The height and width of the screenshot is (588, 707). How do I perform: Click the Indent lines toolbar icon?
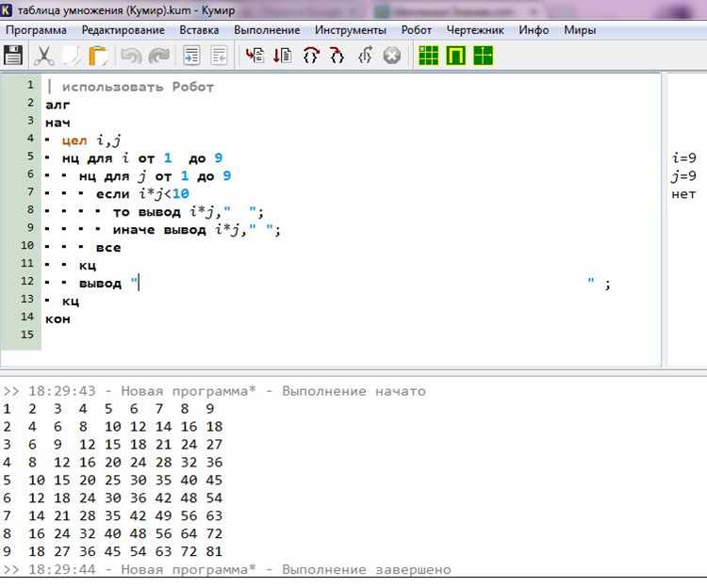(x=191, y=56)
